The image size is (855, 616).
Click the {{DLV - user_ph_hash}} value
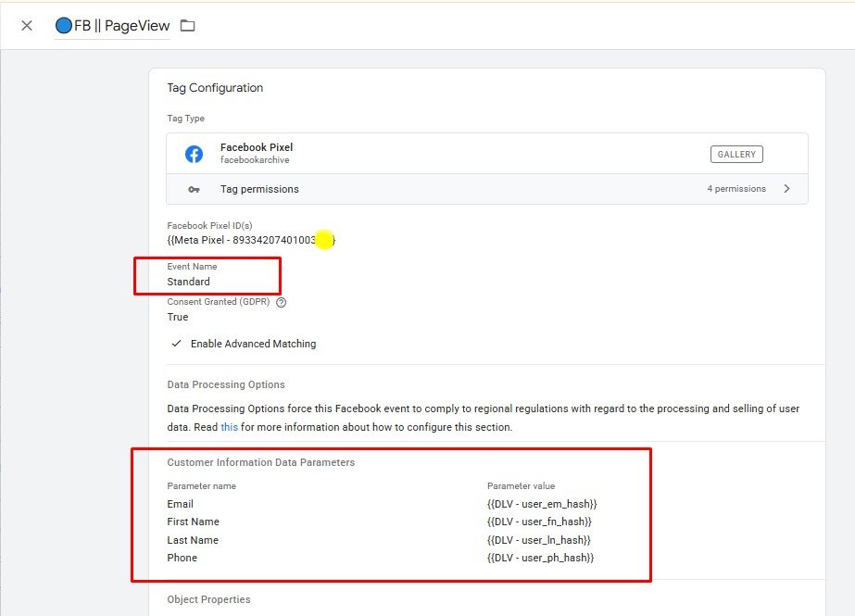point(540,558)
